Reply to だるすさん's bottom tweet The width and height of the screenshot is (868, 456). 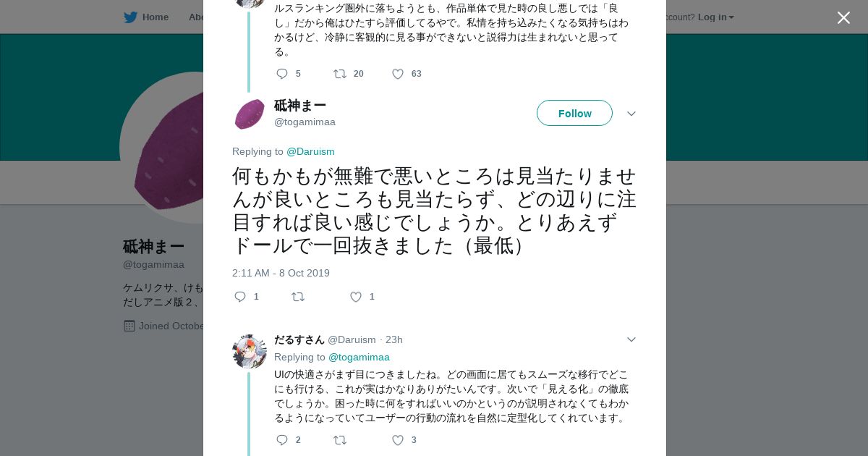[x=282, y=440]
